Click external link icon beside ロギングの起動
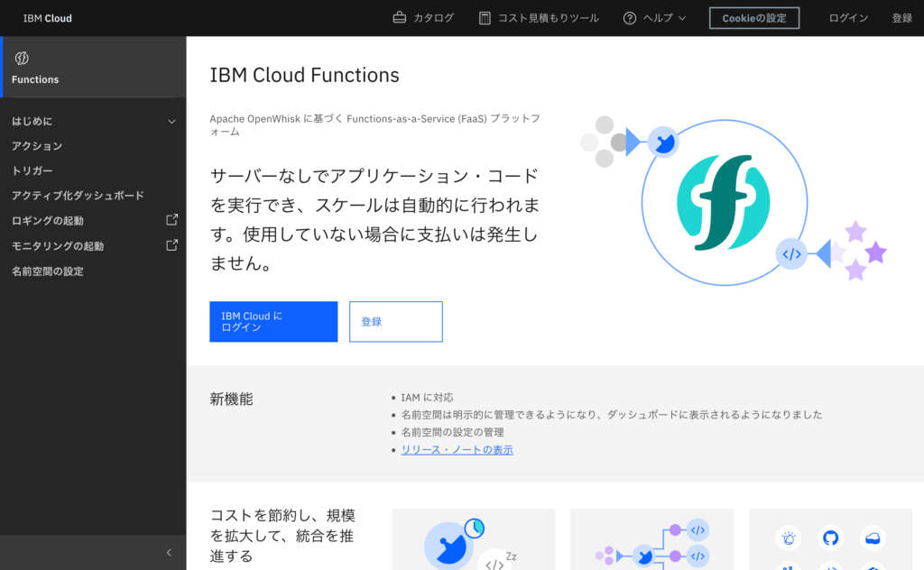This screenshot has height=570, width=924. coord(171,219)
